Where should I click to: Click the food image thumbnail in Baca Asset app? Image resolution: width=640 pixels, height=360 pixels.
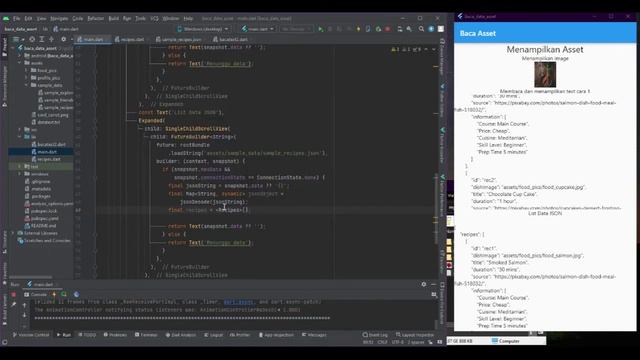click(545, 74)
